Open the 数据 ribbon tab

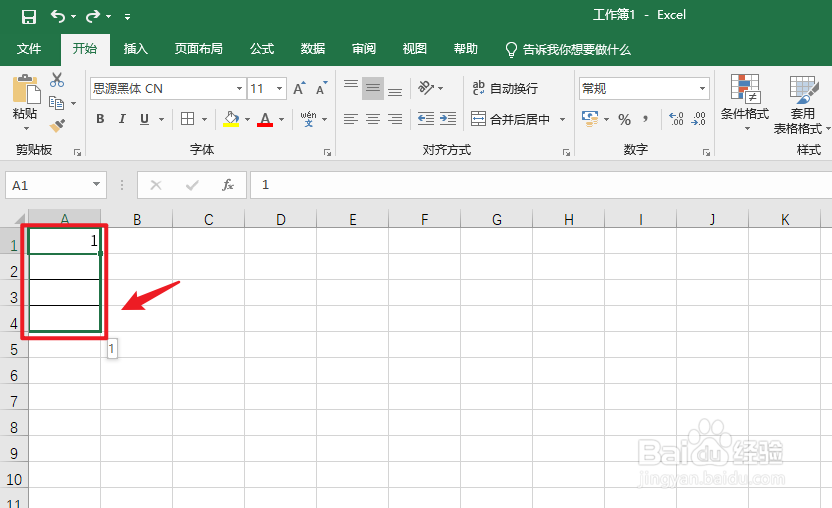click(x=313, y=49)
